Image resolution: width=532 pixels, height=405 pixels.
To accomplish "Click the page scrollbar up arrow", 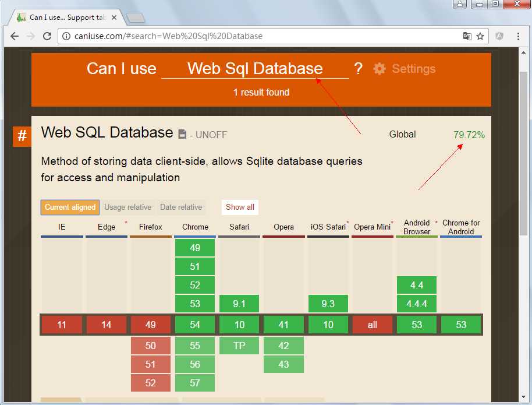I will (x=523, y=52).
